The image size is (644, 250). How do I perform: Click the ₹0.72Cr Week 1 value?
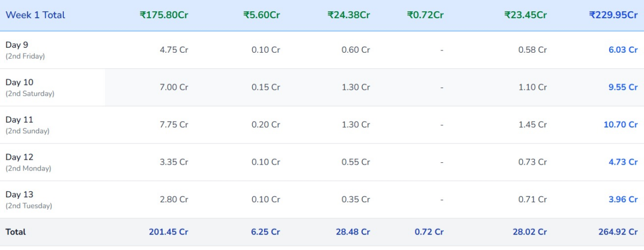point(425,15)
